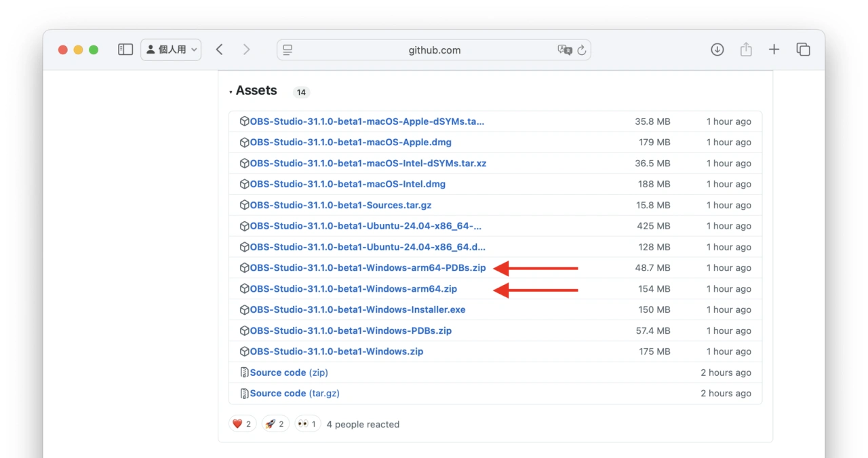Download OBS-Studio macOS-Apple.dmg
This screenshot has width=868, height=458.
(350, 142)
